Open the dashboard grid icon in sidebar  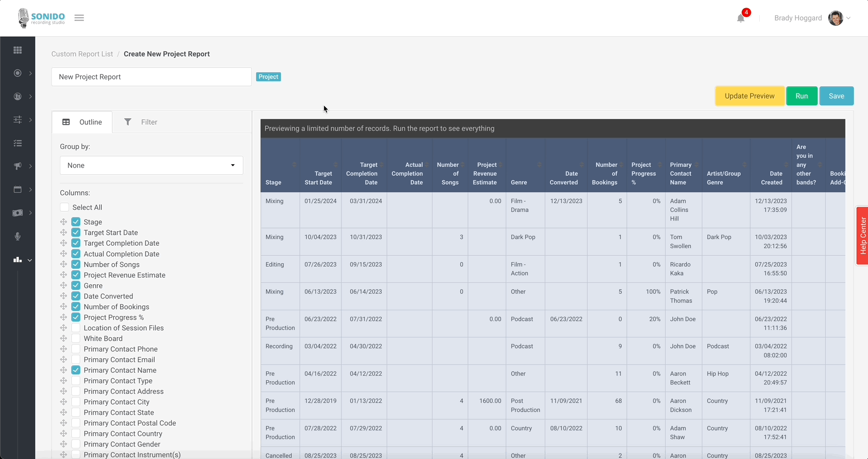[x=18, y=50]
